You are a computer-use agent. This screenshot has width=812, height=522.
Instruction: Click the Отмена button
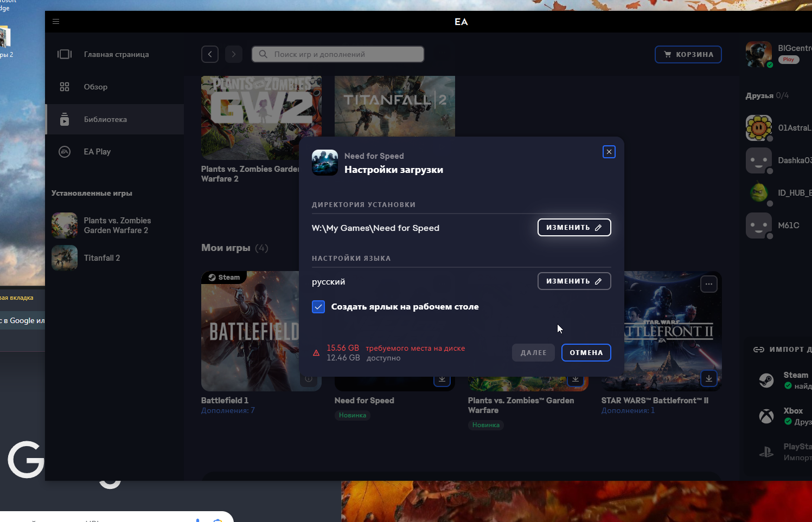click(x=586, y=353)
